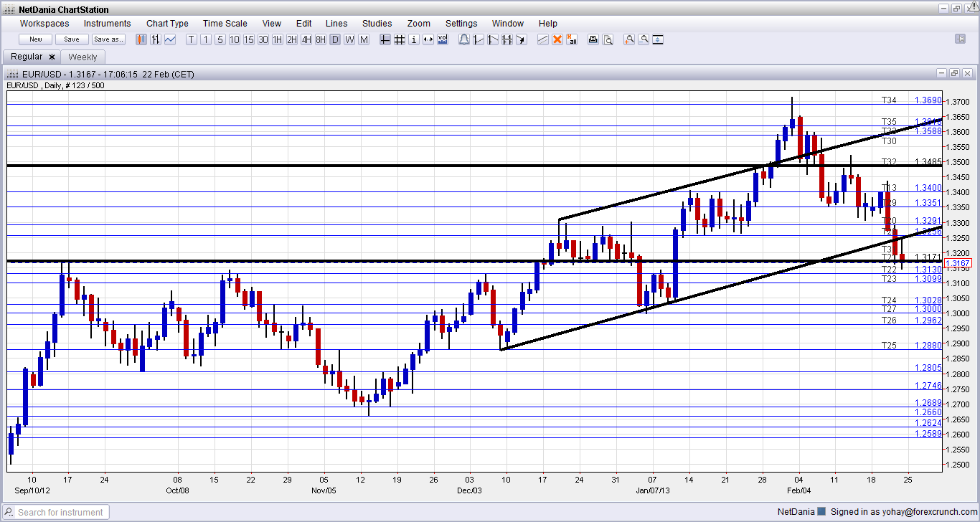Click the Save as.. button
The image size is (980, 522).
tap(108, 39)
